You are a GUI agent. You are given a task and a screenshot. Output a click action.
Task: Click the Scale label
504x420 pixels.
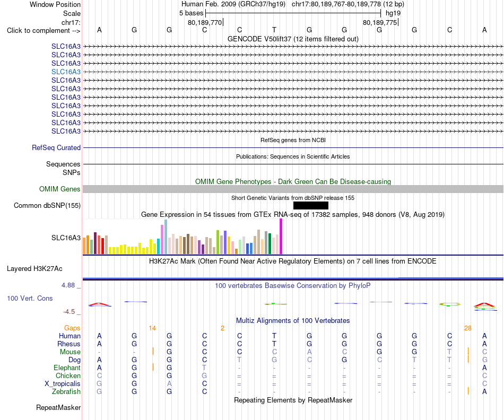coord(72,13)
